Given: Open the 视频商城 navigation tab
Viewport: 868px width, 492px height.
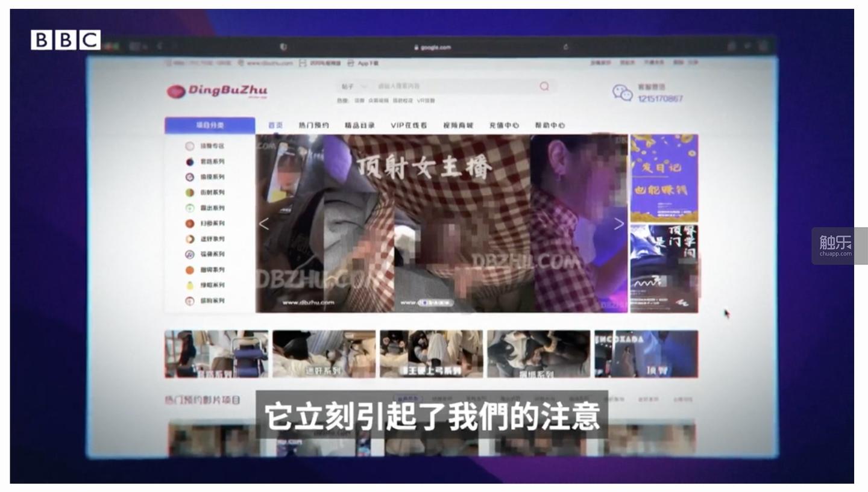Looking at the screenshot, I should pyautogui.click(x=458, y=125).
